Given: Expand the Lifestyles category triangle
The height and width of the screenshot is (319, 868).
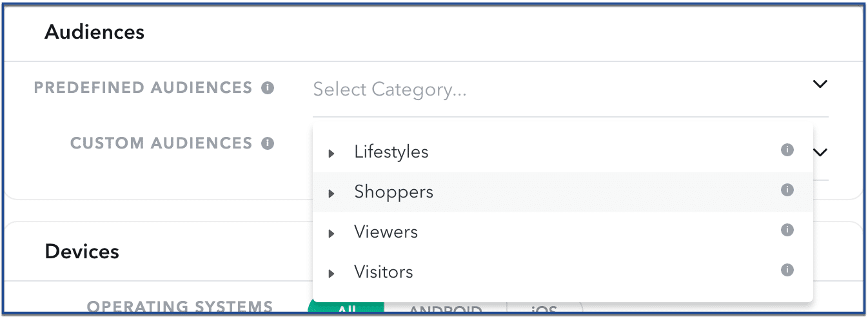Looking at the screenshot, I should pos(331,154).
